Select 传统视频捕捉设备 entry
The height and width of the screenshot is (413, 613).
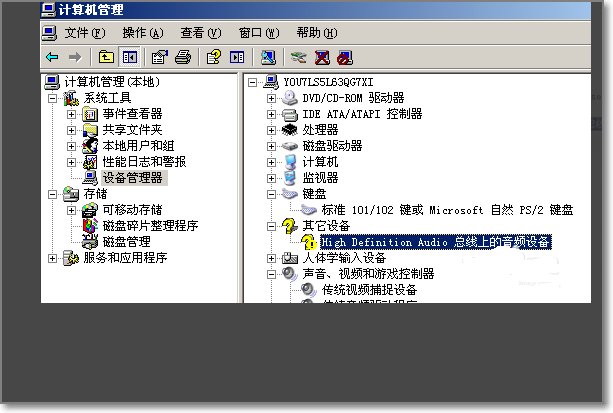tap(369, 290)
